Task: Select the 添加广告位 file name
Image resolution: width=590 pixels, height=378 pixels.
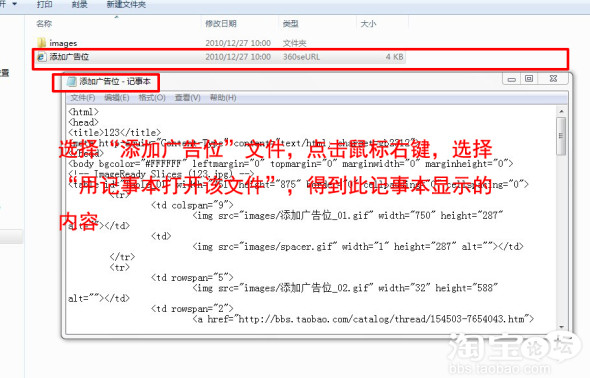Action: [x=69, y=57]
